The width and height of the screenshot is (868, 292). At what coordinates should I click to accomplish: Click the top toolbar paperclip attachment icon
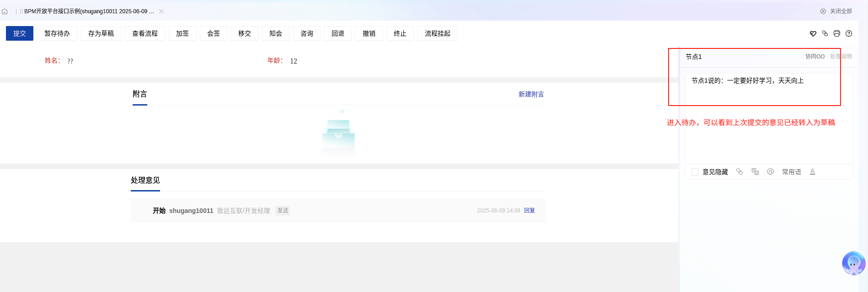(x=825, y=33)
